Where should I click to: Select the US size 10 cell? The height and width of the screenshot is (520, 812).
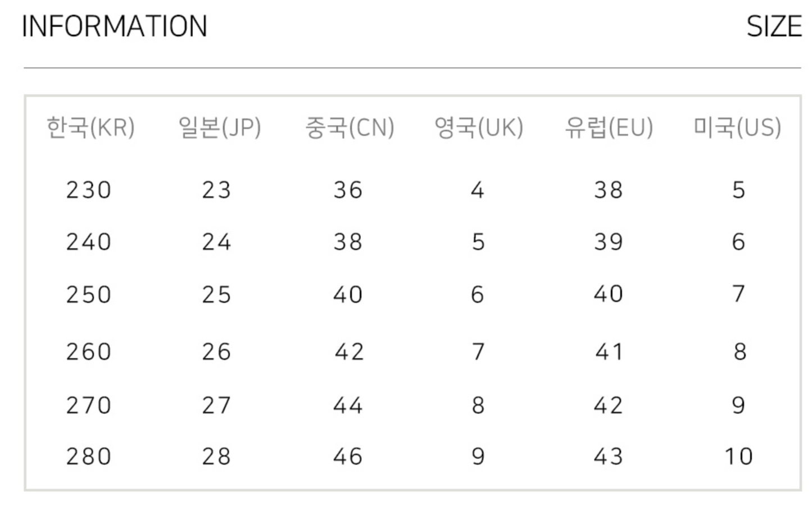738,457
